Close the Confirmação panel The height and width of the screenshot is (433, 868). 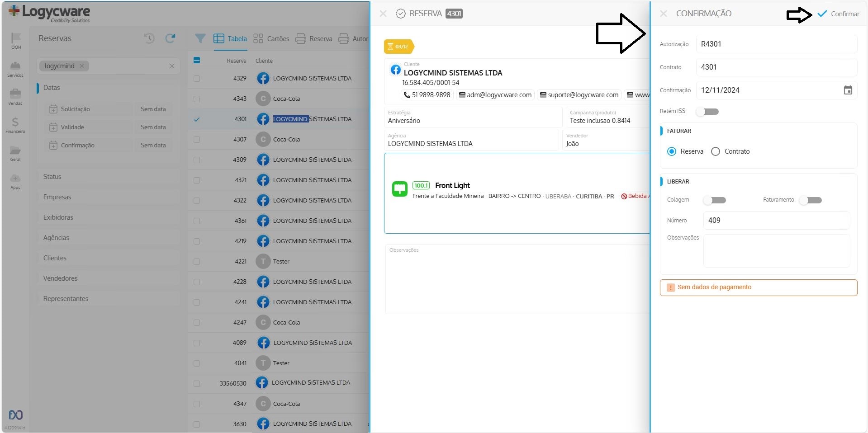[x=664, y=14]
